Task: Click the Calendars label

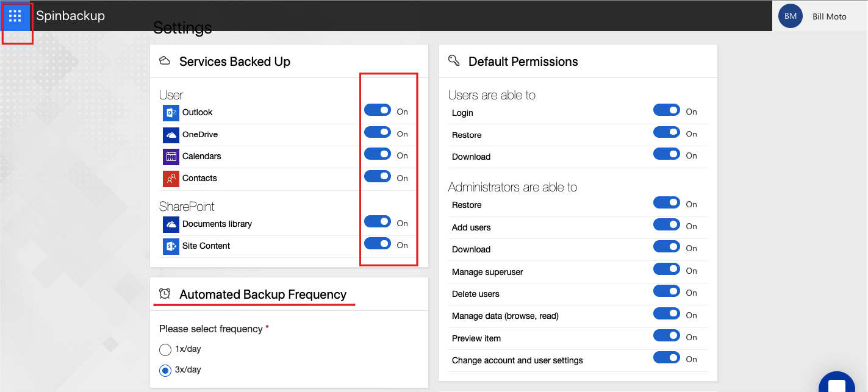Action: 202,156
